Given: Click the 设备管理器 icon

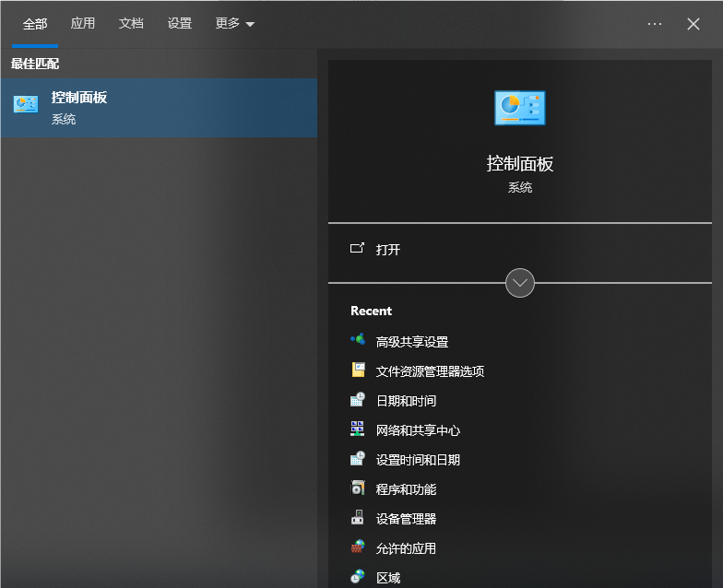Looking at the screenshot, I should pos(358,517).
